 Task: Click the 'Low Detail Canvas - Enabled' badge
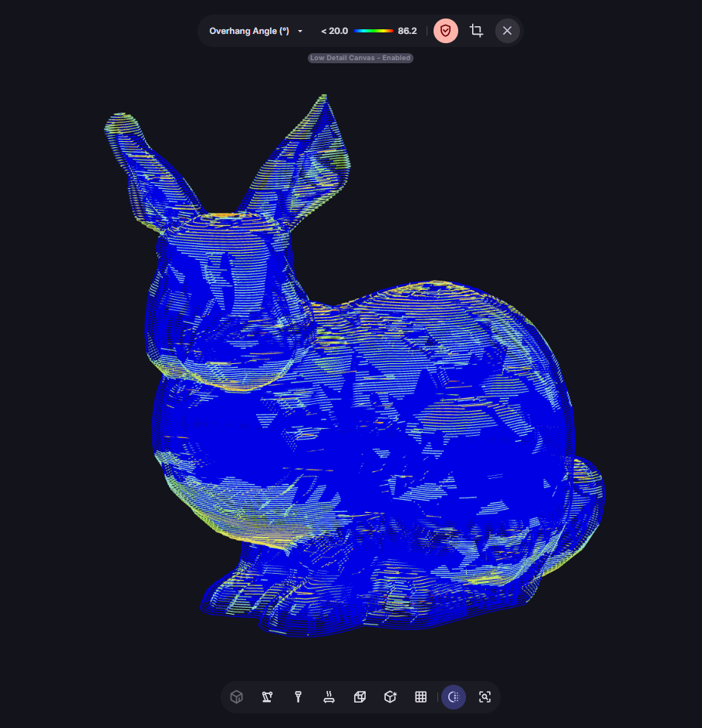pos(360,58)
